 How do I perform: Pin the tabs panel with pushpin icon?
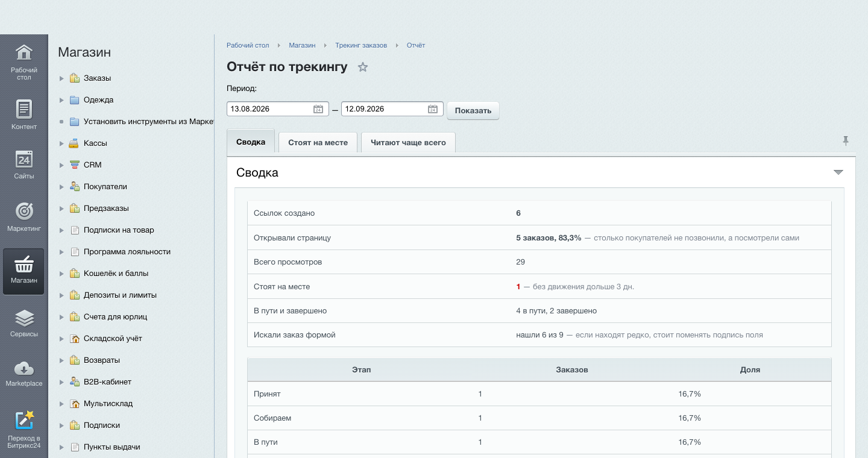tap(846, 141)
